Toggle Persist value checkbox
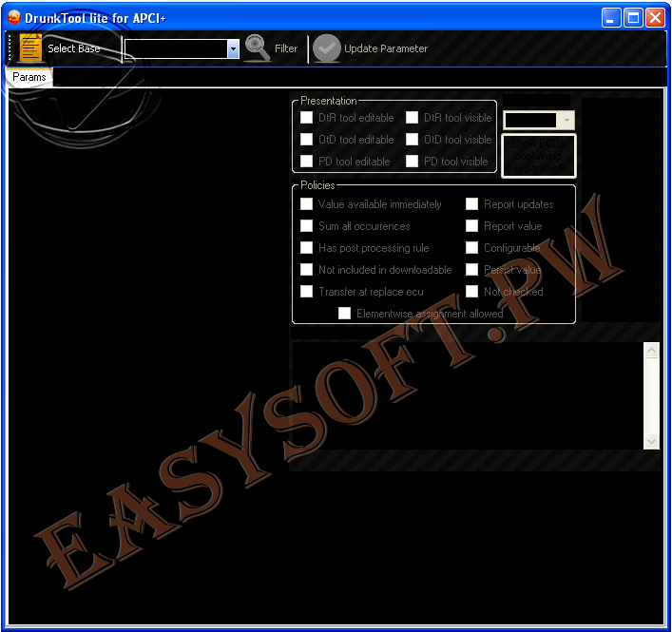The height and width of the screenshot is (632, 672). click(x=471, y=270)
